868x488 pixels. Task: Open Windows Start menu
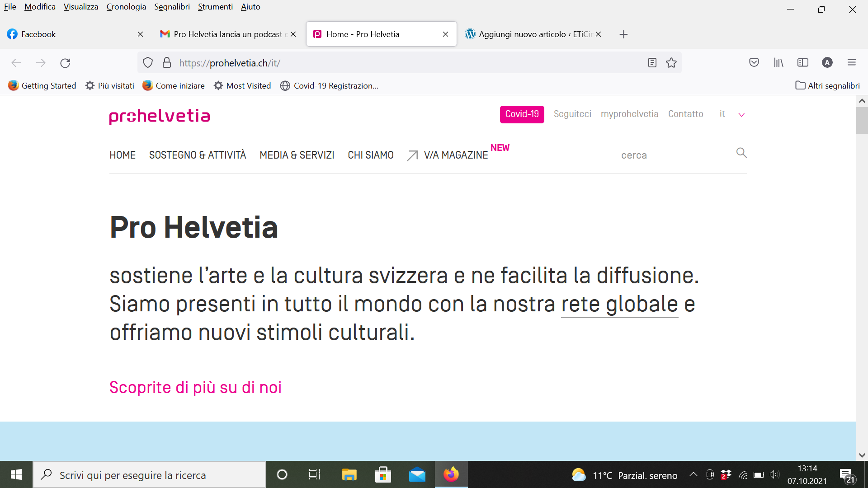[16, 474]
